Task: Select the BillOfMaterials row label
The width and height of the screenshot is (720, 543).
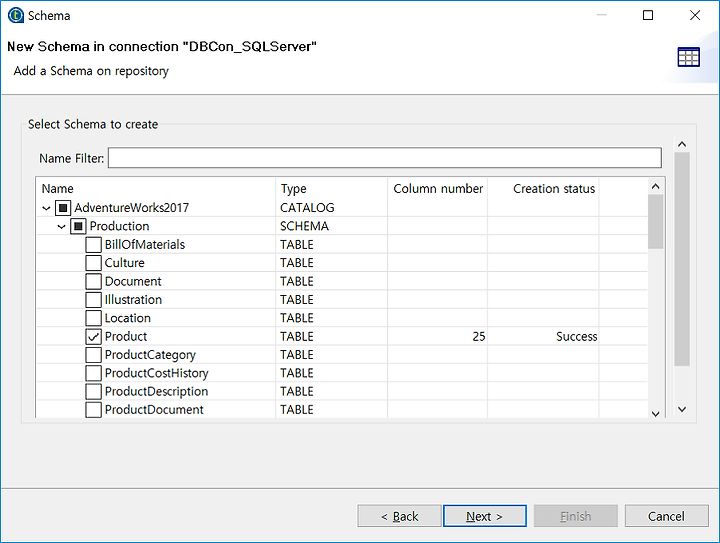Action: [145, 245]
